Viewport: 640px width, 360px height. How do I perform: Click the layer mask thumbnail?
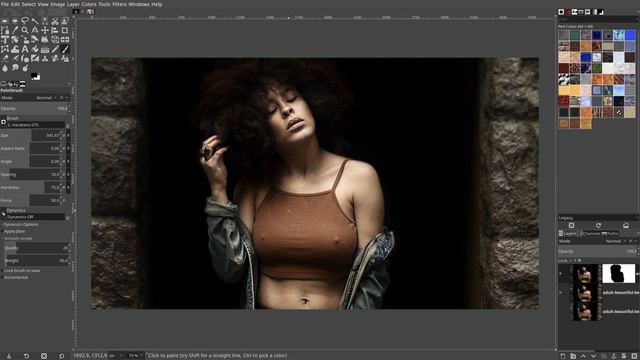point(619,273)
